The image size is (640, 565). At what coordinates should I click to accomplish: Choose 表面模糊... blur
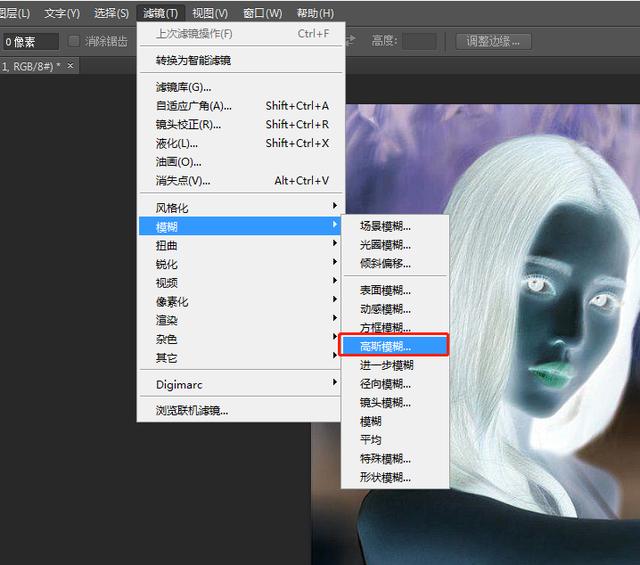[x=395, y=290]
